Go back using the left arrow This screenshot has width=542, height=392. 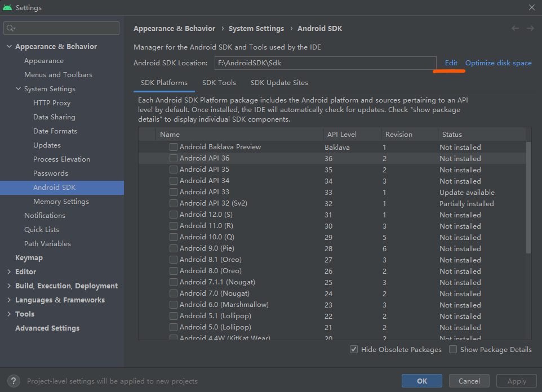515,28
